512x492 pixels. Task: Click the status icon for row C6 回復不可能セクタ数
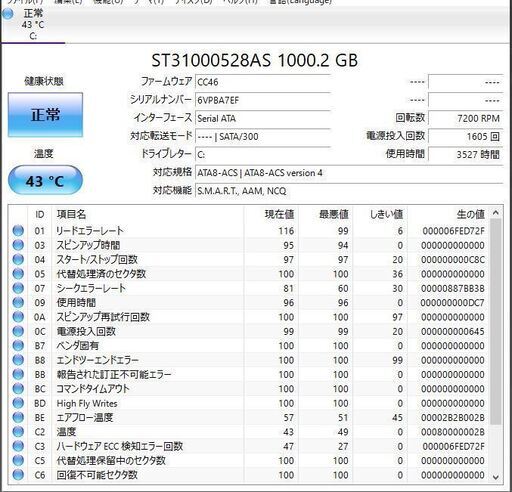[x=18, y=475]
